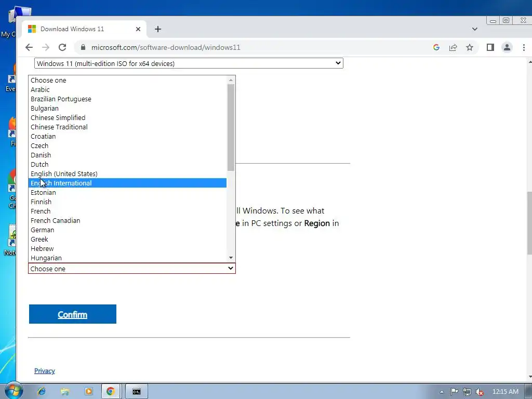Select Hungarian language

(127, 258)
